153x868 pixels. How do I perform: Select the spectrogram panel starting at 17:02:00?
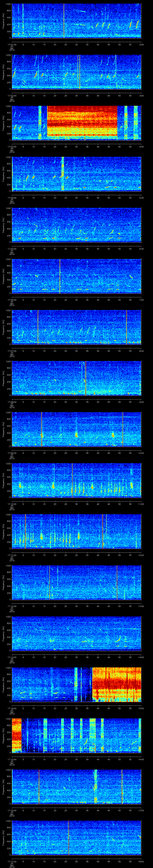click(77, 72)
